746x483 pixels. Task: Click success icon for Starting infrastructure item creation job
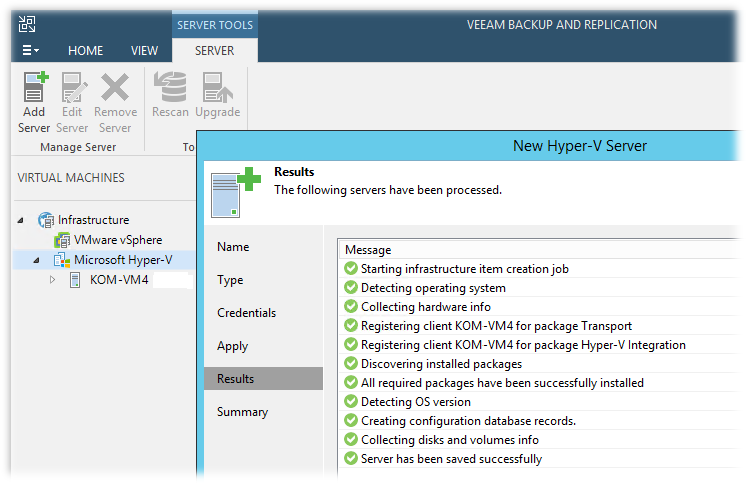pos(351,268)
